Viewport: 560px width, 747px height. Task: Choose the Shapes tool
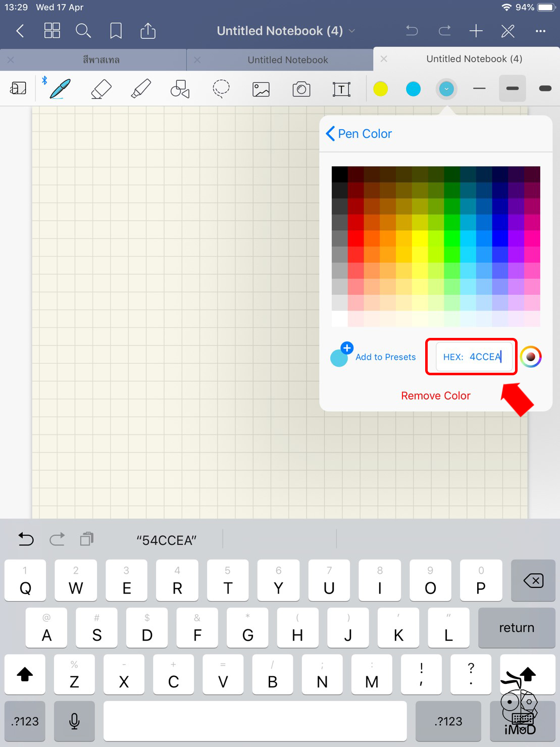pyautogui.click(x=180, y=89)
